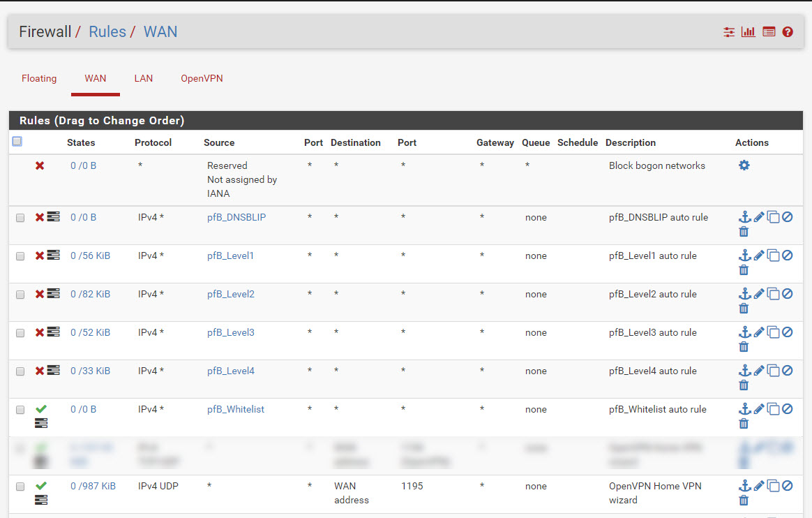This screenshot has width=812, height=518.
Task: Click anchor icon on pfB_Level4 rule
Action: click(x=744, y=371)
